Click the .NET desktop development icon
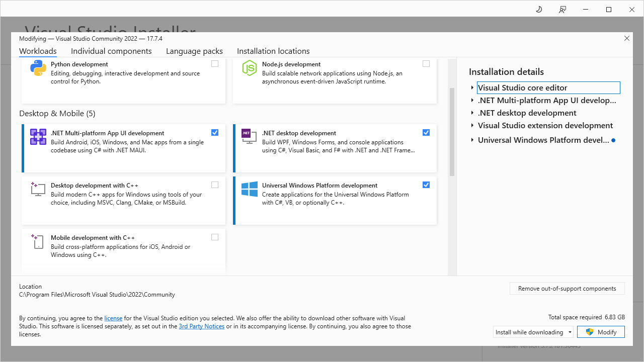The width and height of the screenshot is (644, 362). (249, 137)
